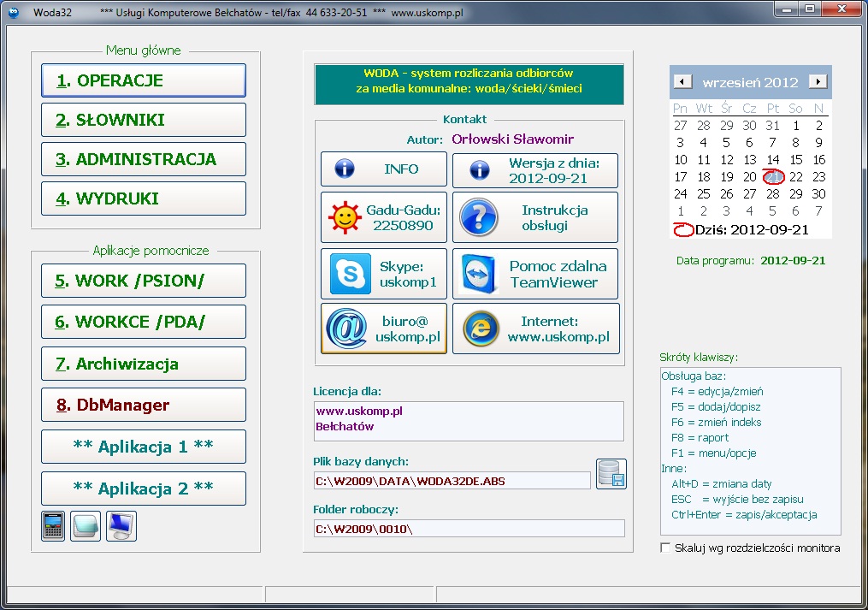This screenshot has height=610, width=868.
Task: Click the notepad icon in the bottom-left row
Action: click(85, 526)
